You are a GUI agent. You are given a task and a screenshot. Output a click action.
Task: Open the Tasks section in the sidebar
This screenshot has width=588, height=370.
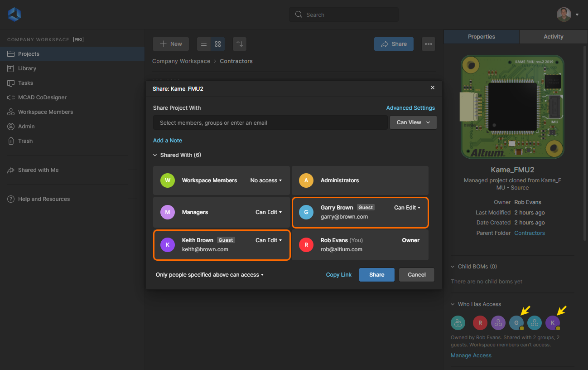click(72, 83)
